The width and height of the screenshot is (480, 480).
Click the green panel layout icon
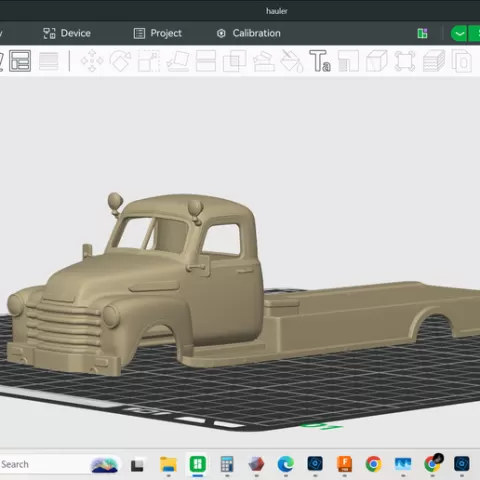[422, 33]
